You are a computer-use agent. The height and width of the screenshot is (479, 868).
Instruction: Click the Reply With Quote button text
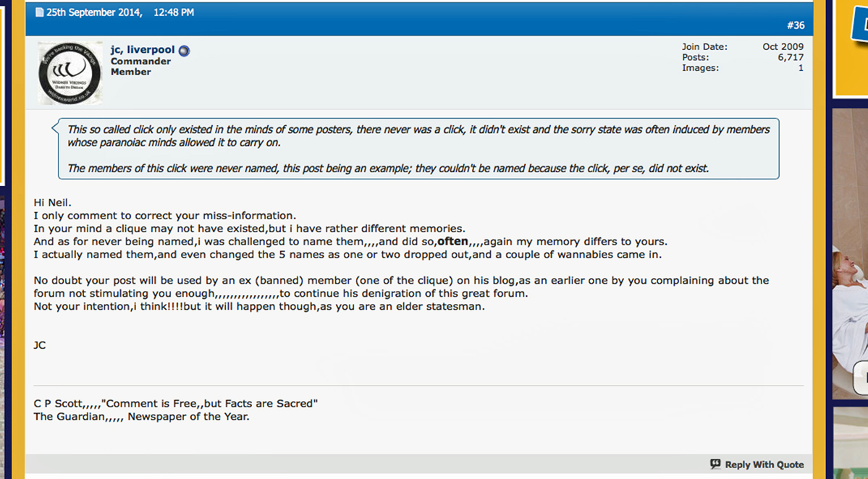(764, 465)
